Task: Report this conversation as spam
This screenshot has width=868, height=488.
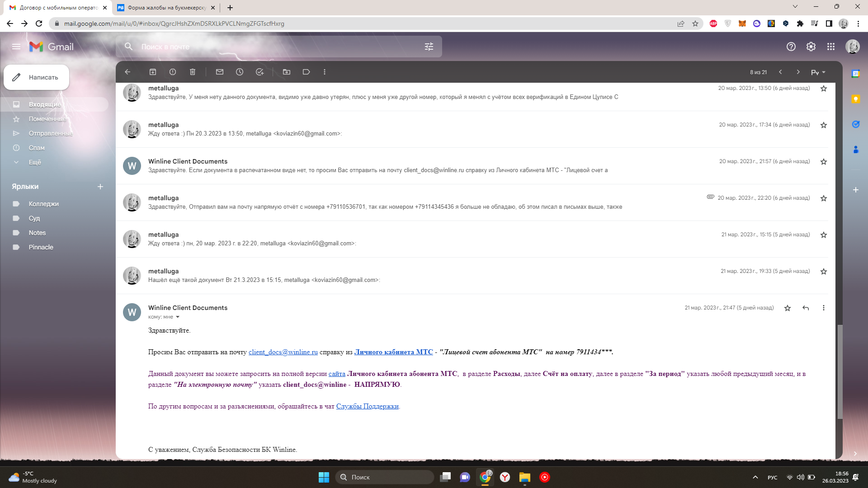Action: 173,72
